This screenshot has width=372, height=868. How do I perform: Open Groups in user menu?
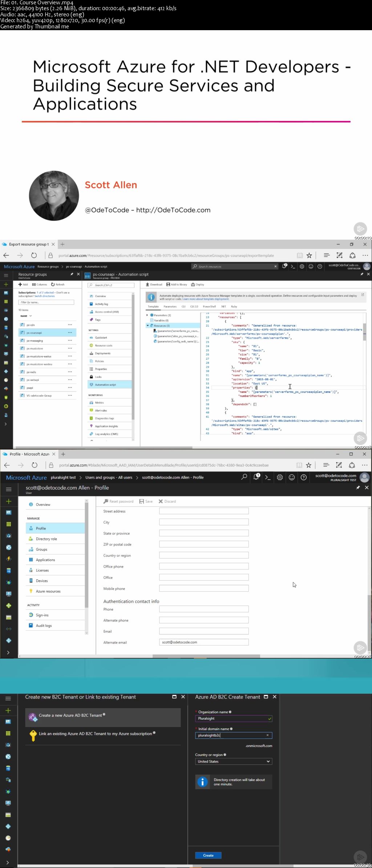(x=55, y=549)
